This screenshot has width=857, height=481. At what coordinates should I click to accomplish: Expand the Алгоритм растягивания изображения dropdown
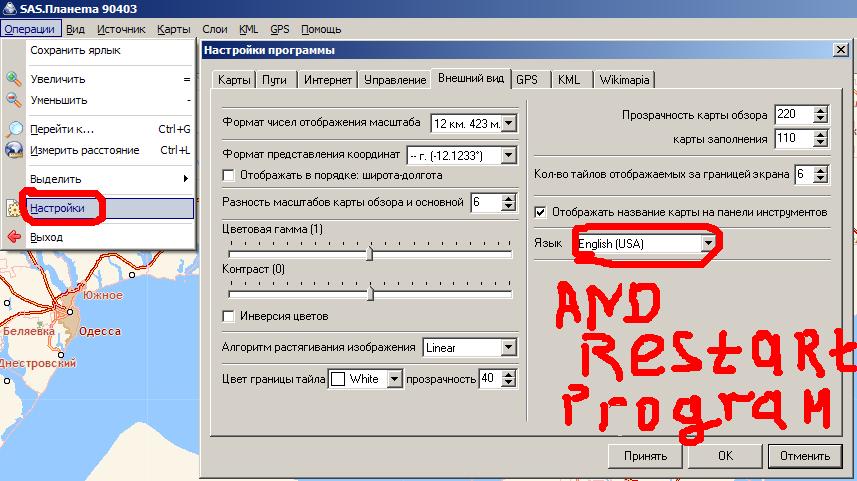pyautogui.click(x=507, y=348)
